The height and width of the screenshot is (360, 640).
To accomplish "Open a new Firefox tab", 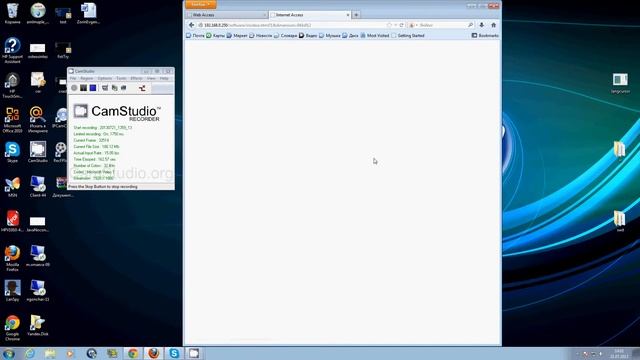I will click(x=356, y=15).
